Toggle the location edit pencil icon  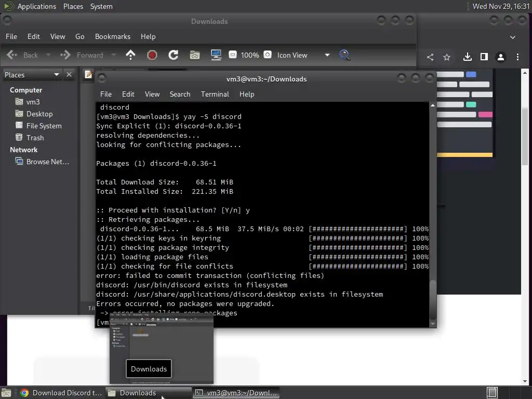tap(88, 74)
